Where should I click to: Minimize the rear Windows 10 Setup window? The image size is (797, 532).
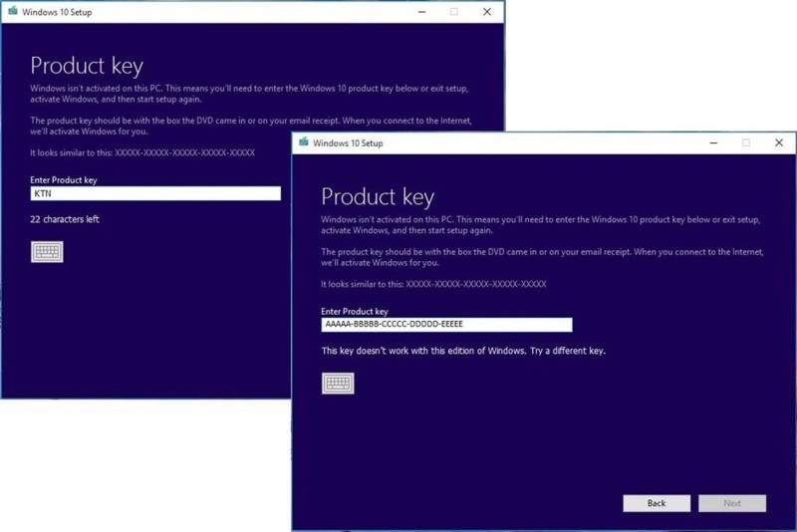pyautogui.click(x=421, y=12)
